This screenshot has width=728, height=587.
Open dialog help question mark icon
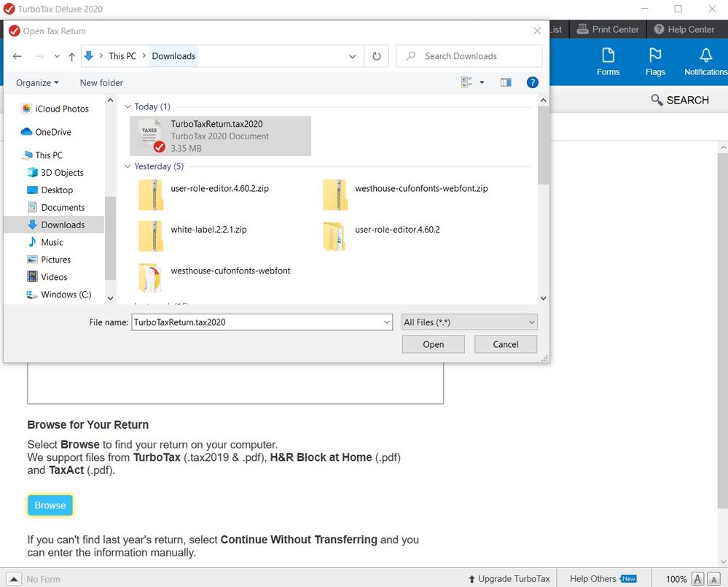[532, 82]
